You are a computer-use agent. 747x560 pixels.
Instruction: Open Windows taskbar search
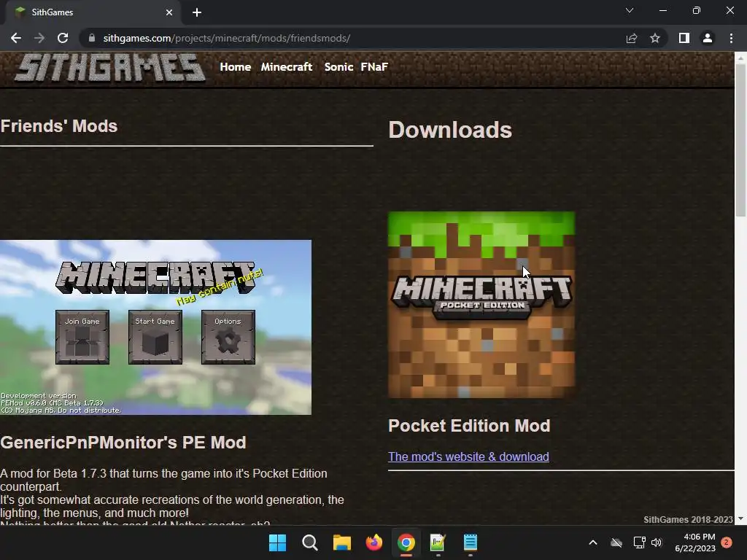click(309, 542)
